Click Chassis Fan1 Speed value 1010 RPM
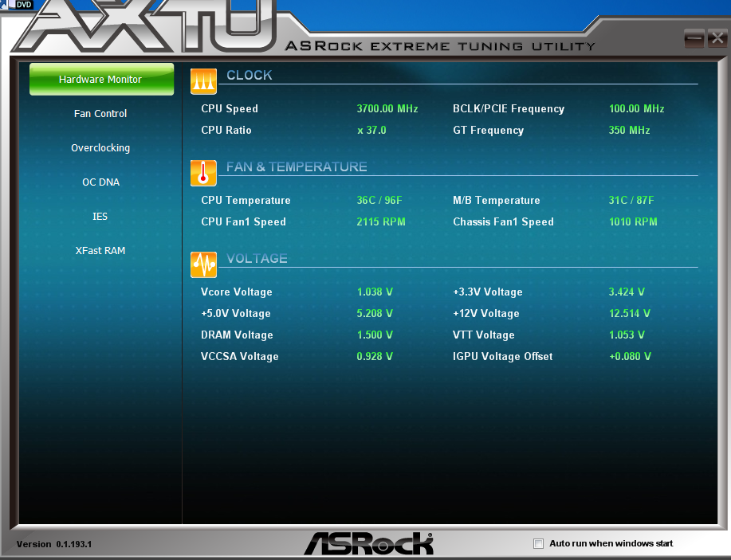 633,221
